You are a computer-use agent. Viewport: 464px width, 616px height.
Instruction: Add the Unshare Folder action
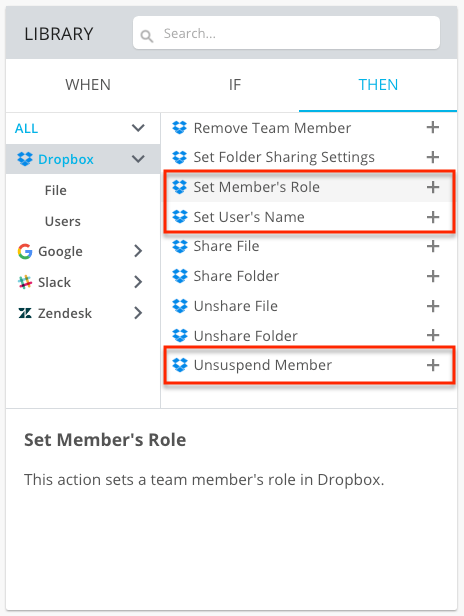pos(433,336)
